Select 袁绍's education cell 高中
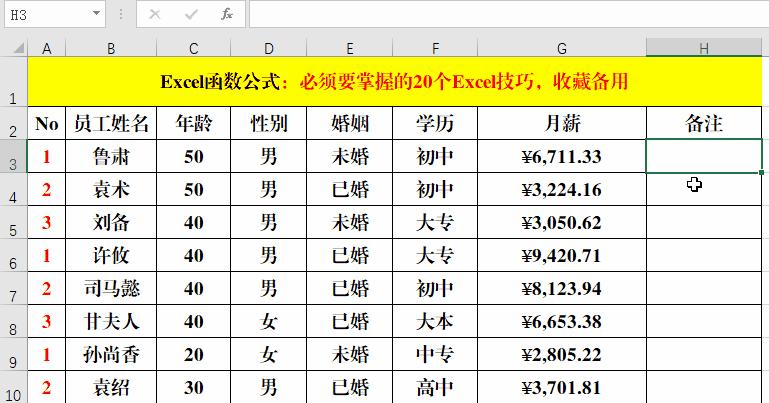 435,387
